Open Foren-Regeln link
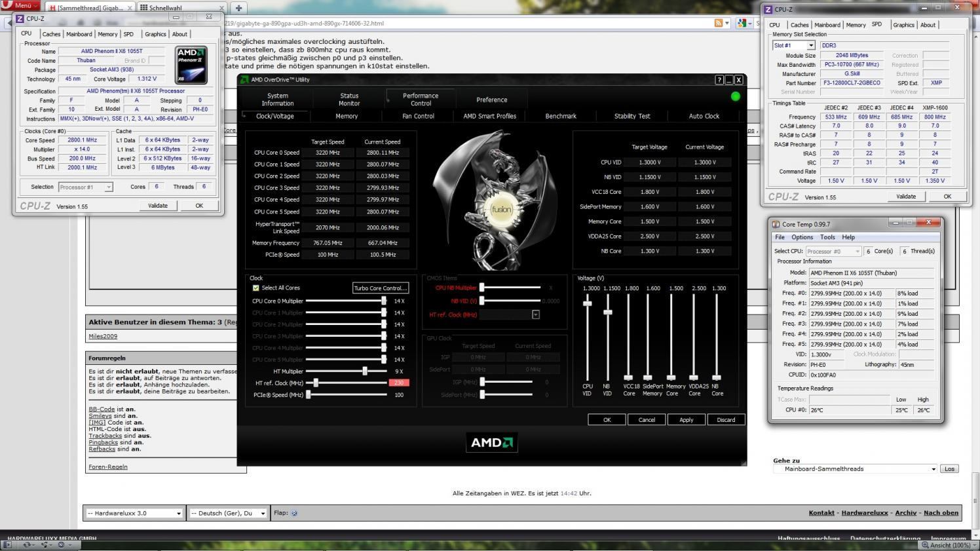Image resolution: width=980 pixels, height=551 pixels. pos(108,466)
